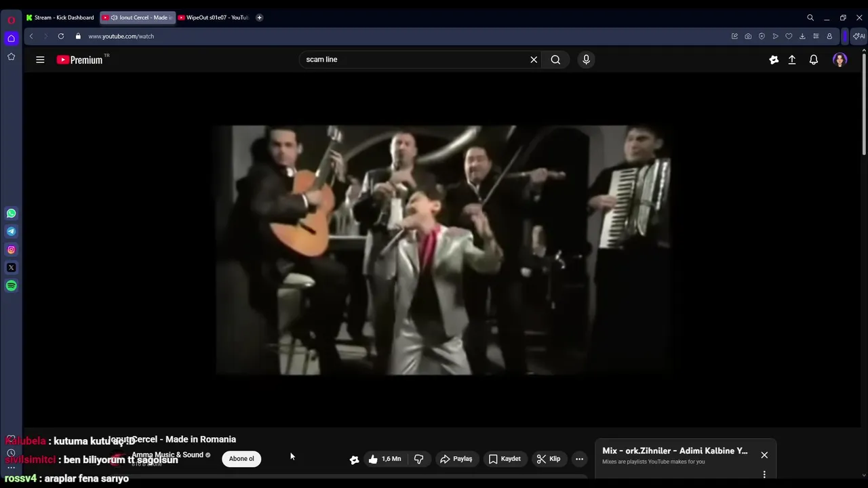The height and width of the screenshot is (488, 868).
Task: Click the Opera home sidebar icon
Action: coord(11,39)
